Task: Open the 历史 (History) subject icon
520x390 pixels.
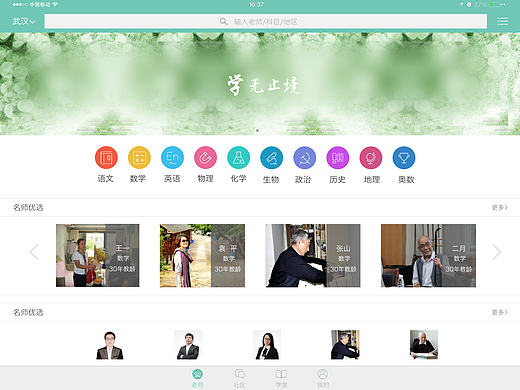Action: pos(338,157)
